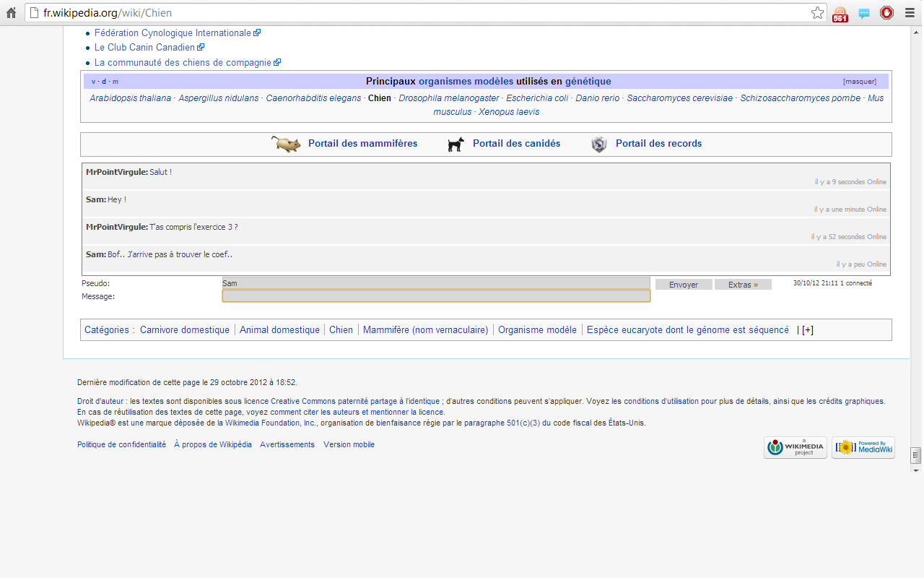
Task: Open À propos de Wikipédia
Action: click(x=213, y=445)
